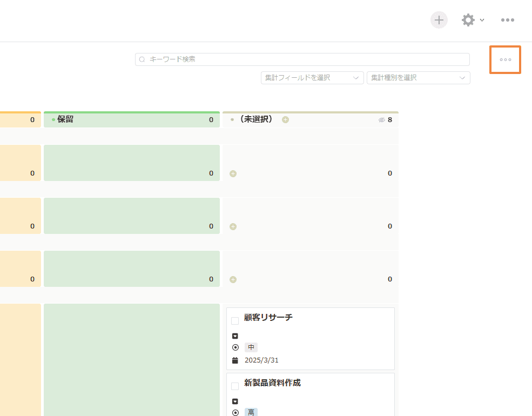The width and height of the screenshot is (532, 416).
Task: Check the 新製品資料作成 card checkbox
Action: (x=235, y=386)
